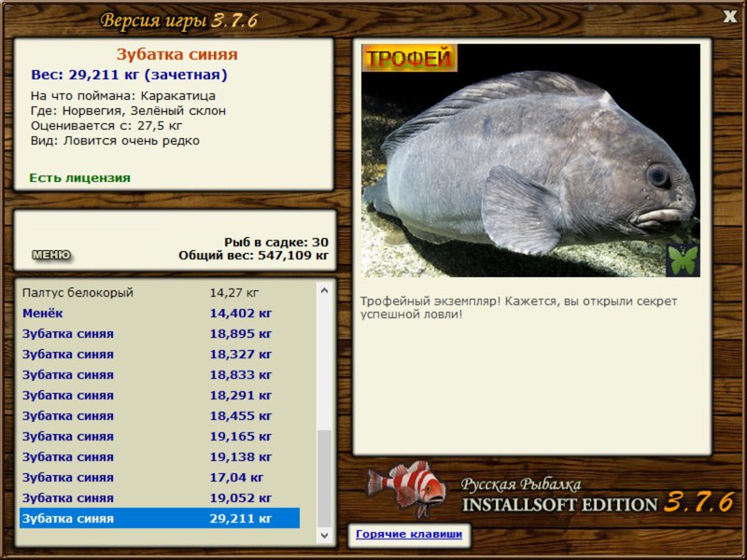Select Зубатка синяя 18,455 кг row
Image resolution: width=747 pixels, height=560 pixels.
[x=160, y=415]
